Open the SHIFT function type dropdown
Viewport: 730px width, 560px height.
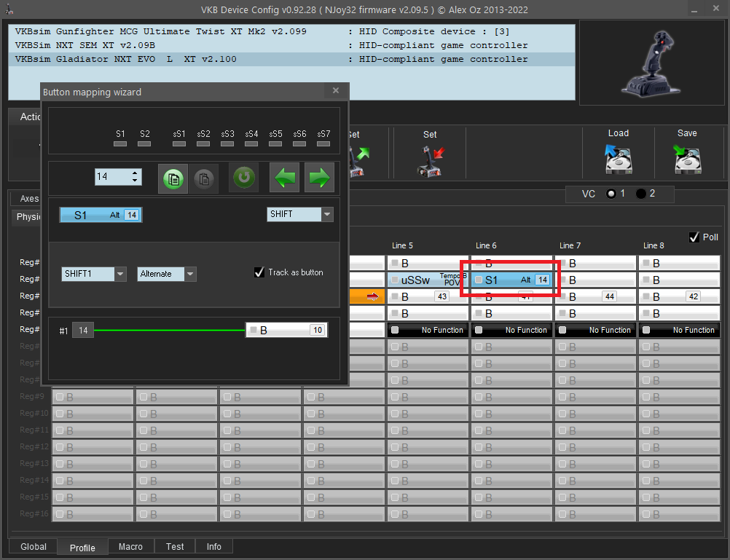tap(327, 214)
